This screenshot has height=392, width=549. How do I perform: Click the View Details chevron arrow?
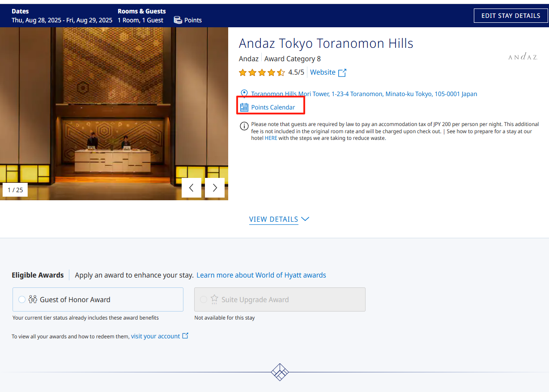305,219
